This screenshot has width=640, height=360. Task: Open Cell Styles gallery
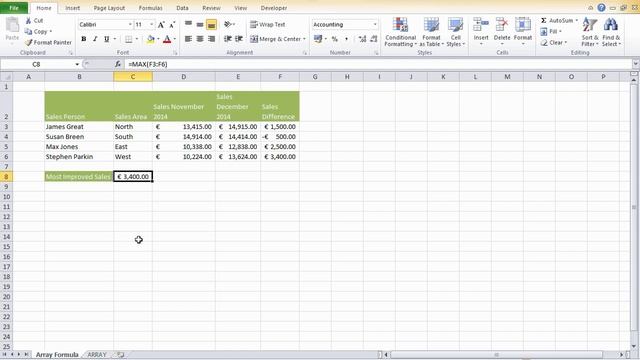point(456,32)
